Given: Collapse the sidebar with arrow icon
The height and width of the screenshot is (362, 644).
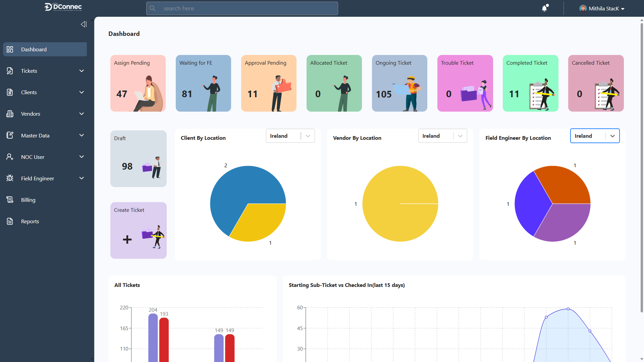Looking at the screenshot, I should 84,24.
